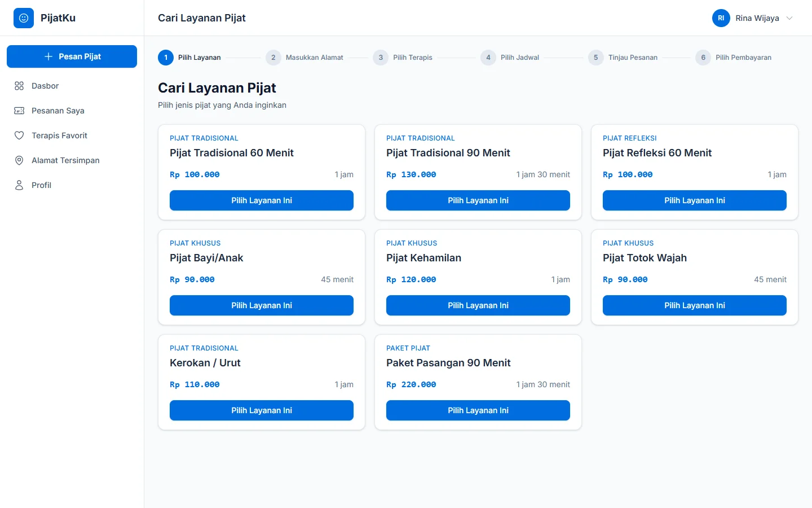Viewport: 812px width, 508px height.
Task: Choose the Pijat Bayi/Anak service
Action: pos(262,305)
